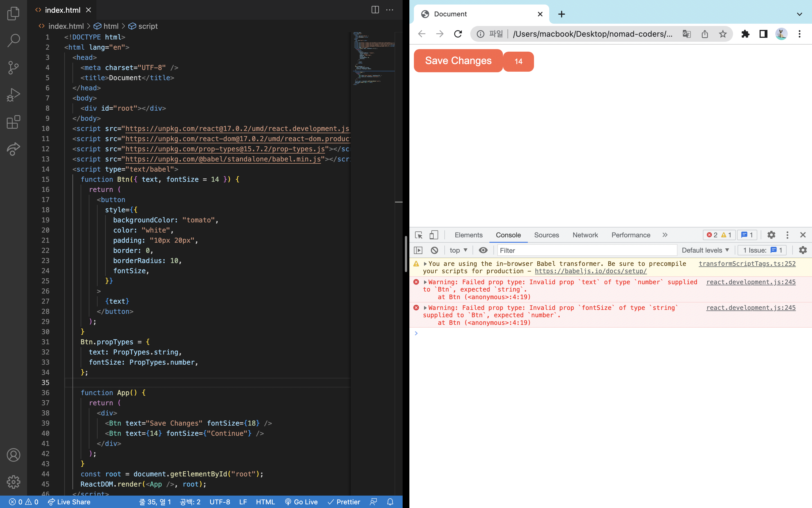Open the Chrome three-dot menu
Screen dimensions: 812x508
(800, 34)
